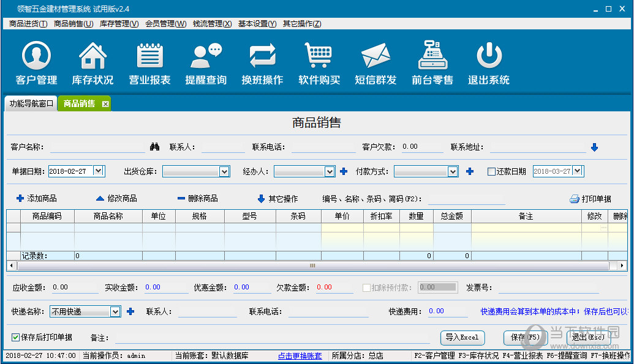Image resolution: width=634 pixels, height=364 pixels.
Task: Open 快递名称 dropdown showing 不用快递
Action: click(x=115, y=311)
